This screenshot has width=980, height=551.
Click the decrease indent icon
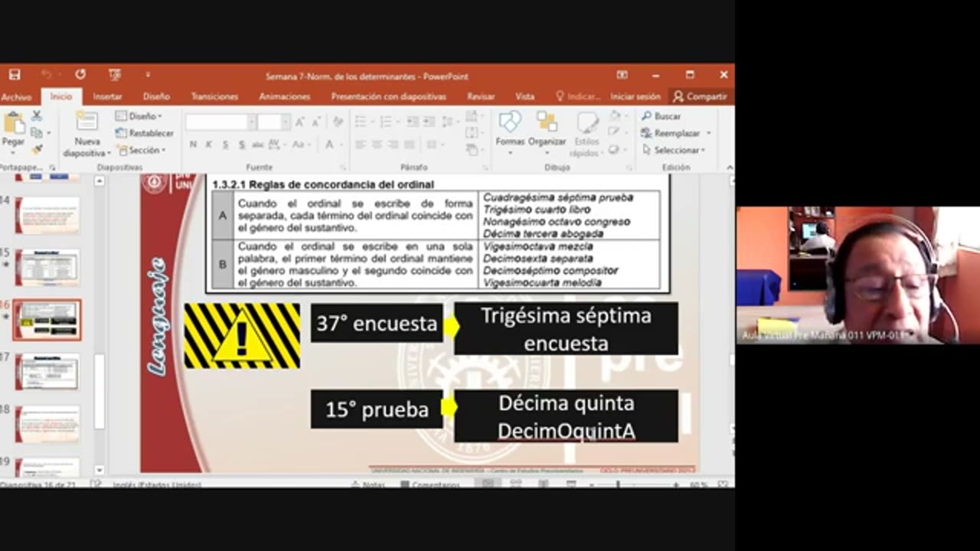pyautogui.click(x=412, y=122)
